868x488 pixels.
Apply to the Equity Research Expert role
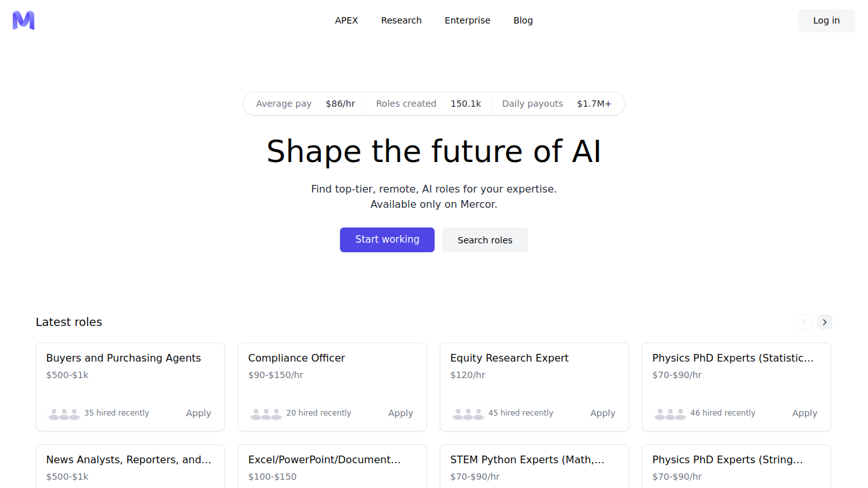click(x=602, y=413)
